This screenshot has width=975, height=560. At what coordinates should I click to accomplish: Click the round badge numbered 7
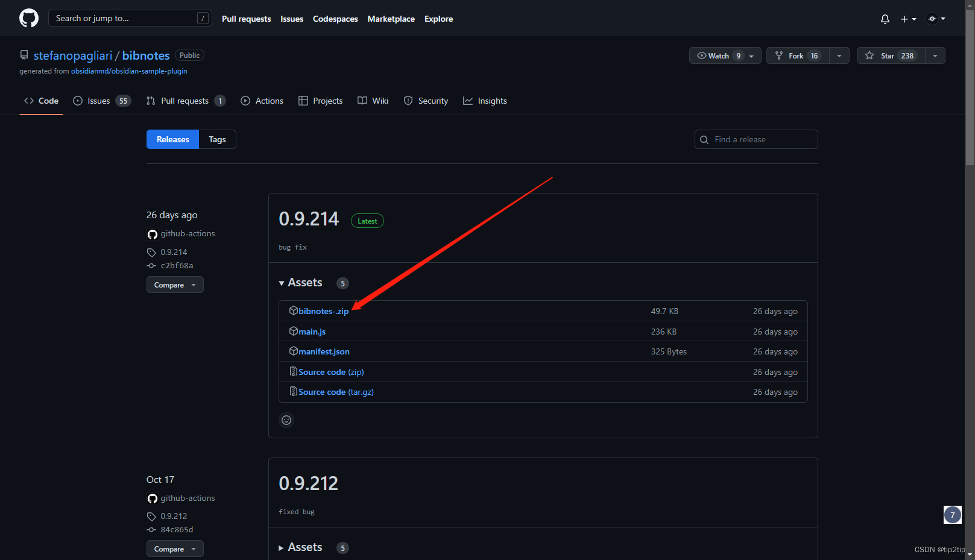pos(953,515)
